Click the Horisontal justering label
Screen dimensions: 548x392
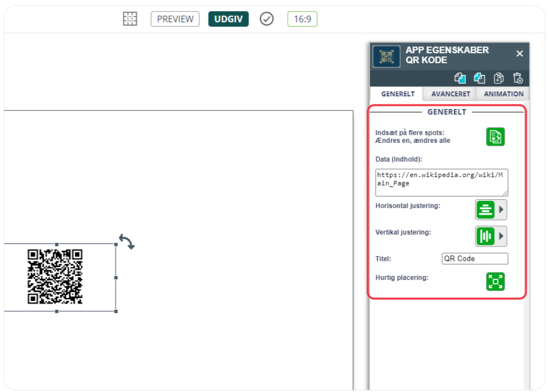(408, 205)
